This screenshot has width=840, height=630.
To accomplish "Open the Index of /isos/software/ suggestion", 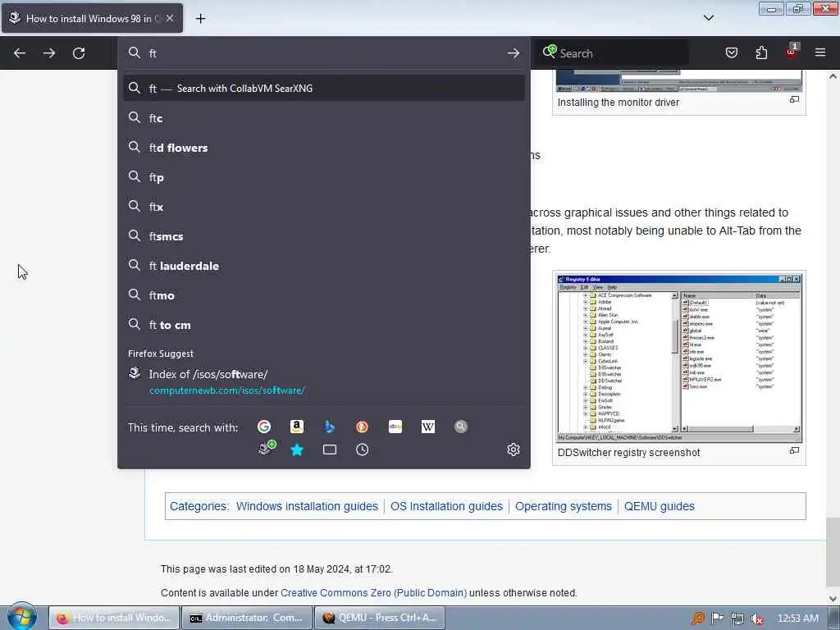I will click(x=323, y=382).
